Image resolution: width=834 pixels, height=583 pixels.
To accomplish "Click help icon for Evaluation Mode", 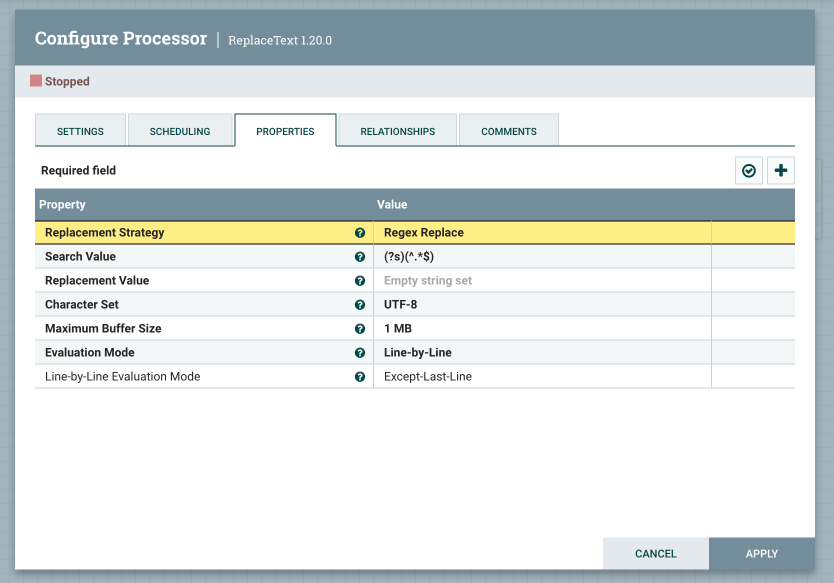I will point(360,352).
